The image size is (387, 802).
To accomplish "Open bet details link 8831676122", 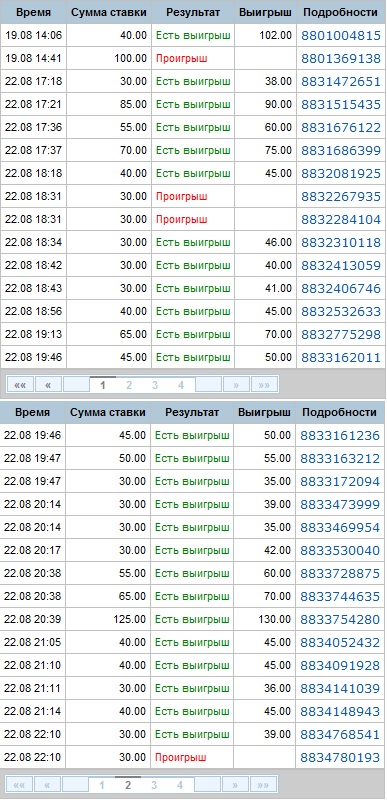I will point(341,128).
